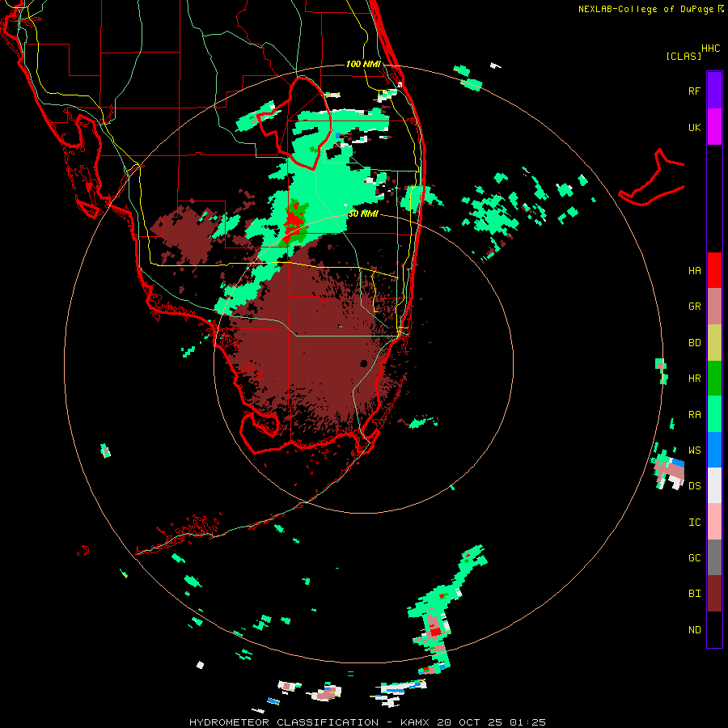Click the "BD" legend label

[x=694, y=343]
